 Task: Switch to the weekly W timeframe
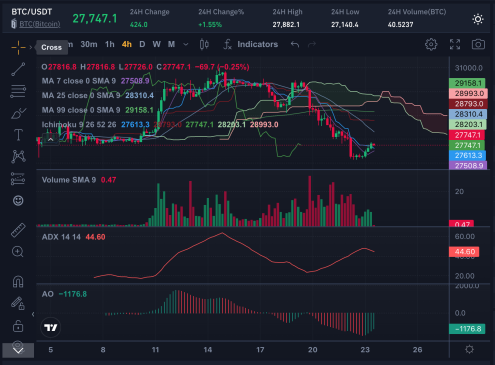[x=156, y=44]
